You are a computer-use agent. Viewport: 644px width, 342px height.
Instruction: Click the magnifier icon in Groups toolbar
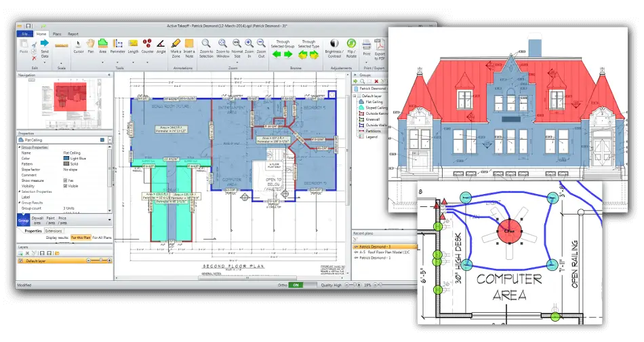pyautogui.click(x=362, y=81)
